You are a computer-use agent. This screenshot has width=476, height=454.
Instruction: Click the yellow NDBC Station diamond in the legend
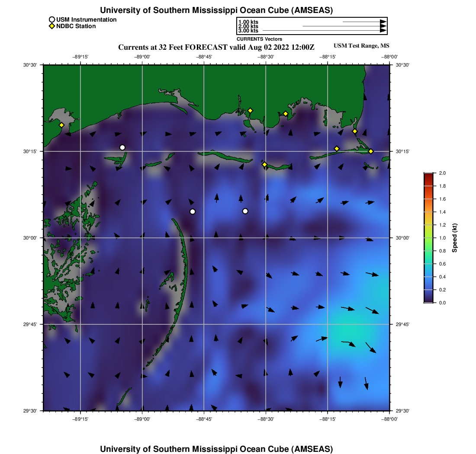click(x=52, y=26)
